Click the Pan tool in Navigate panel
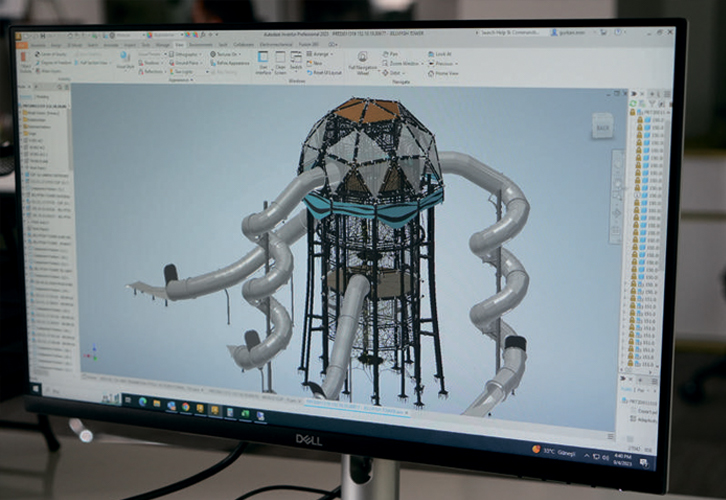This screenshot has width=726, height=500. click(390, 54)
